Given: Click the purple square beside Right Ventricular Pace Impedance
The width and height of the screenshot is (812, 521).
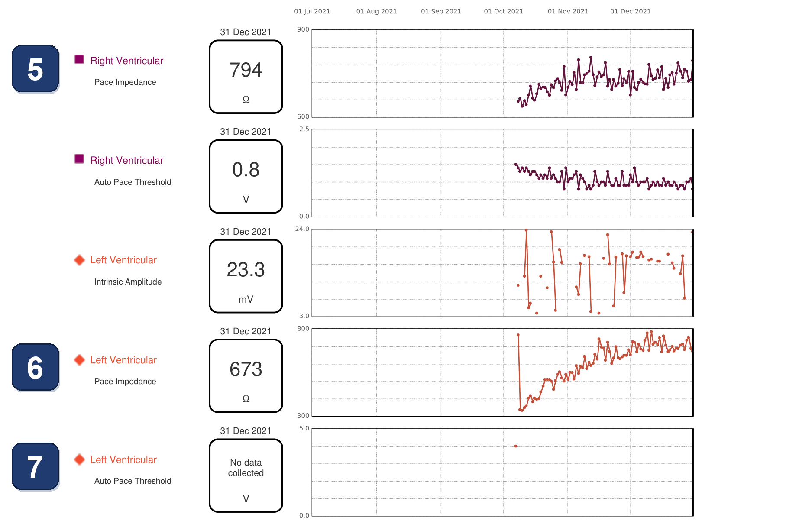Looking at the screenshot, I should click(x=79, y=59).
